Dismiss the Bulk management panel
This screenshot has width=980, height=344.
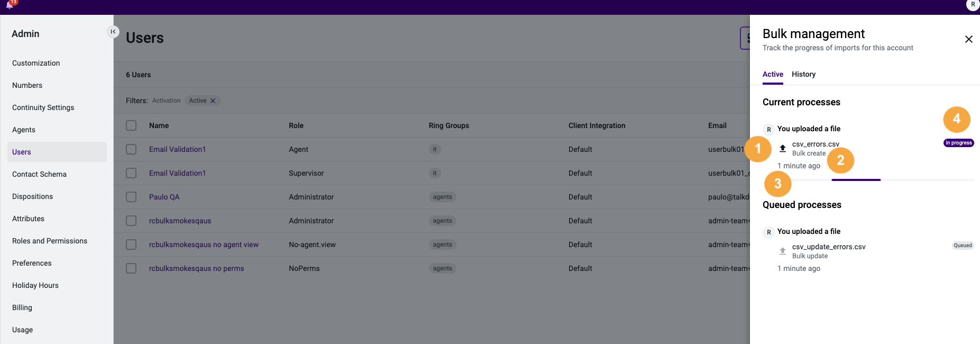tap(969, 39)
